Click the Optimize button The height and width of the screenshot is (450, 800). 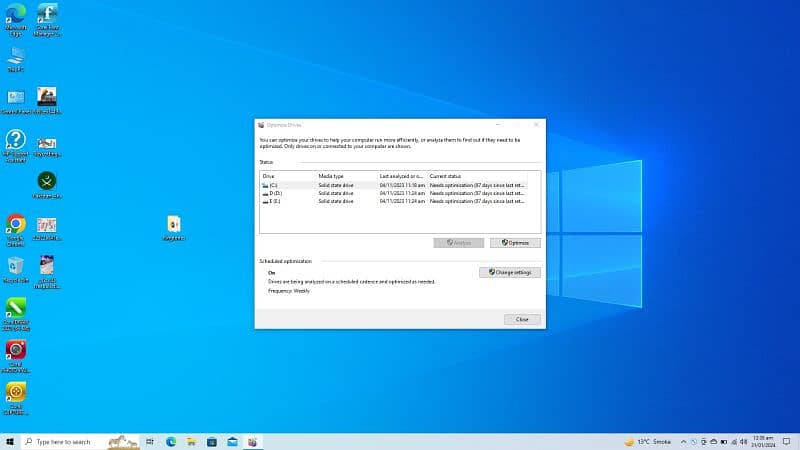pos(515,242)
